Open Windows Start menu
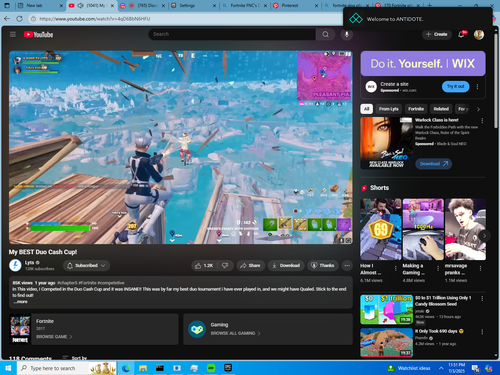Viewport: 500px width, 375px height. [8, 368]
